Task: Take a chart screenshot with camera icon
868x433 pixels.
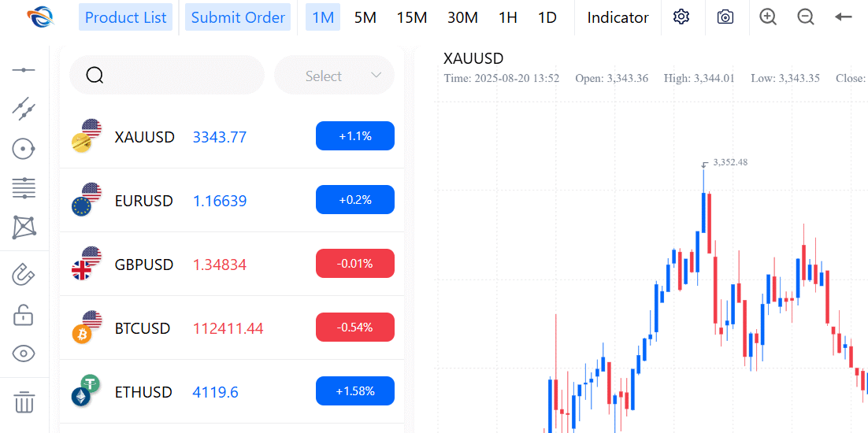Action: tap(725, 17)
